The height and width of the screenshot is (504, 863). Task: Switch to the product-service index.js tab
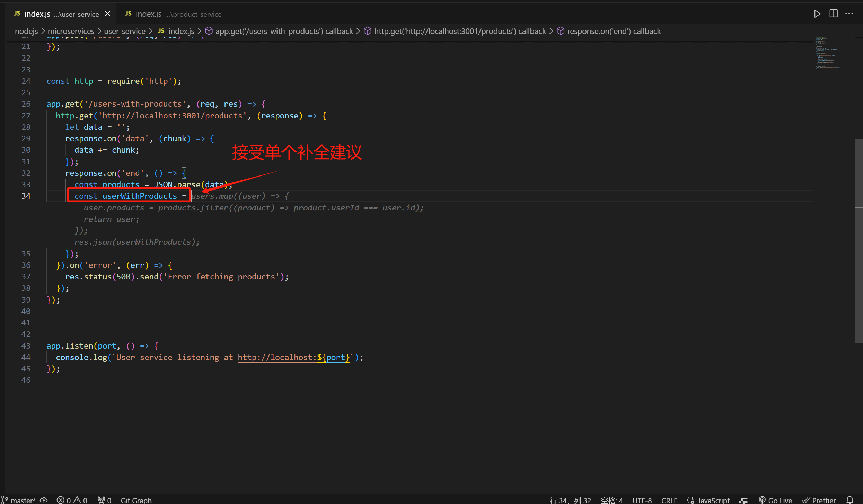[173, 14]
